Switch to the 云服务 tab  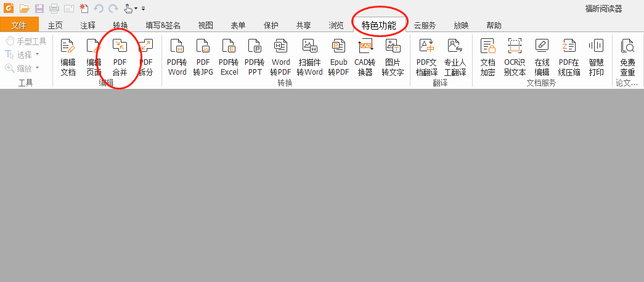425,25
